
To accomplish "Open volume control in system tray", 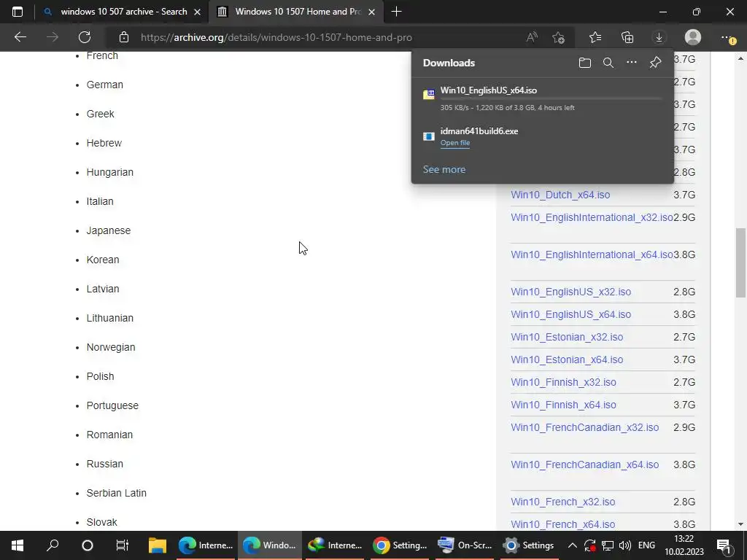I will 625,545.
